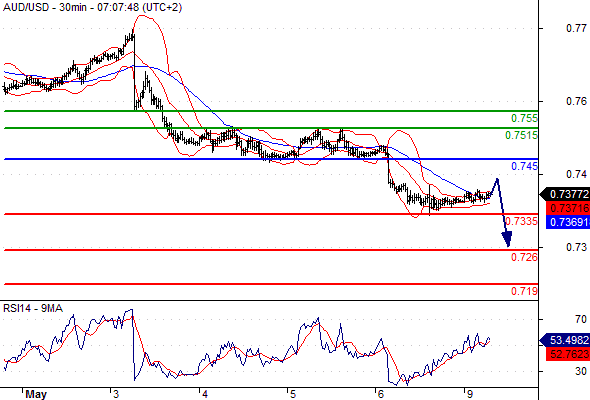Select the RSI MA value tag 52.7623
Image resolution: width=590 pixels, height=400 pixels.
point(568,354)
